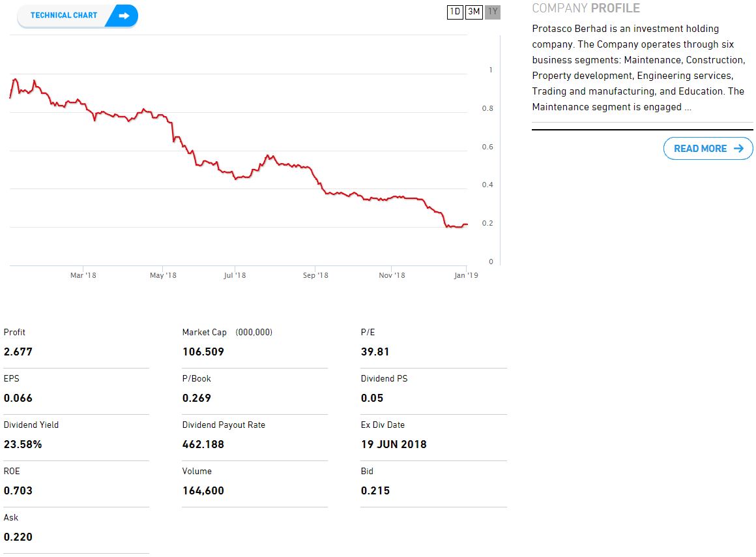
Task: Click the Market Cap value 106.509
Action: pos(203,352)
